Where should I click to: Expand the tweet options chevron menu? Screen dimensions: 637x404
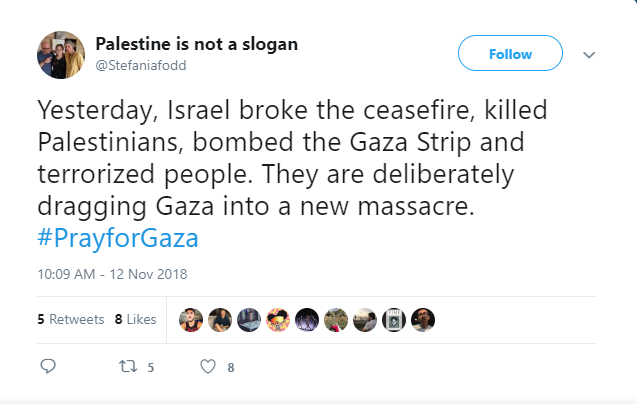point(589,54)
